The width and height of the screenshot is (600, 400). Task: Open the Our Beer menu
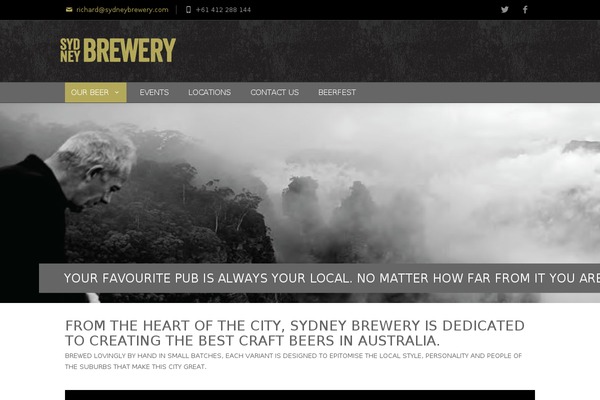pos(96,92)
